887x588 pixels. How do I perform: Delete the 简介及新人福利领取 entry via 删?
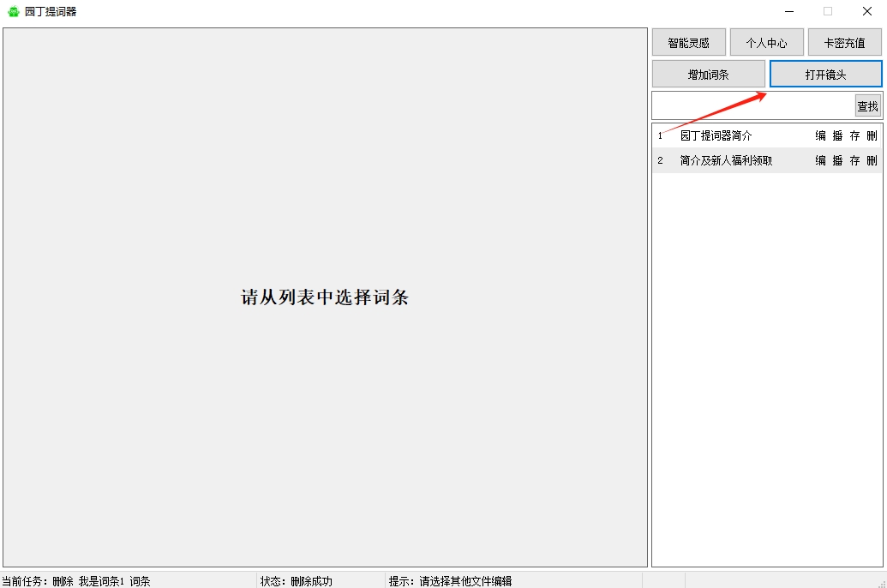[872, 160]
